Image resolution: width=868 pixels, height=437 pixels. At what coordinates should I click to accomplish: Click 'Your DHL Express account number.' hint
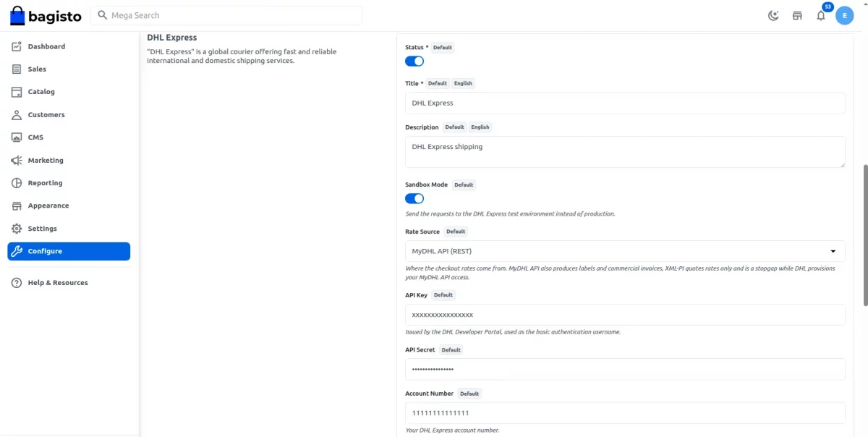point(452,430)
